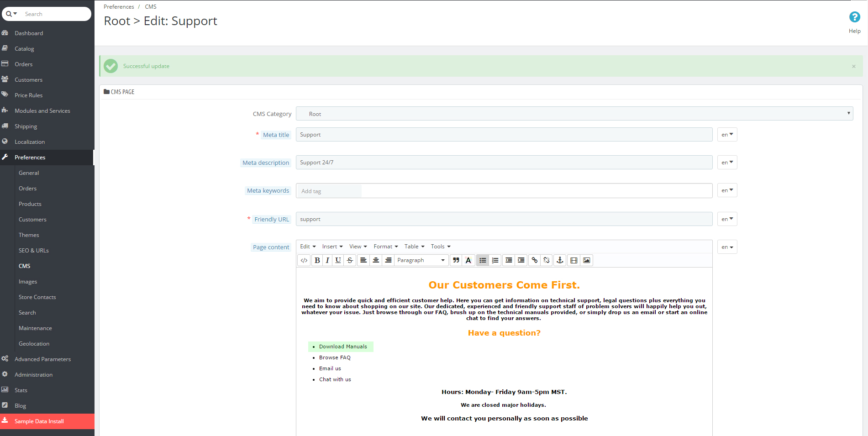Align text right in editor

(388, 260)
